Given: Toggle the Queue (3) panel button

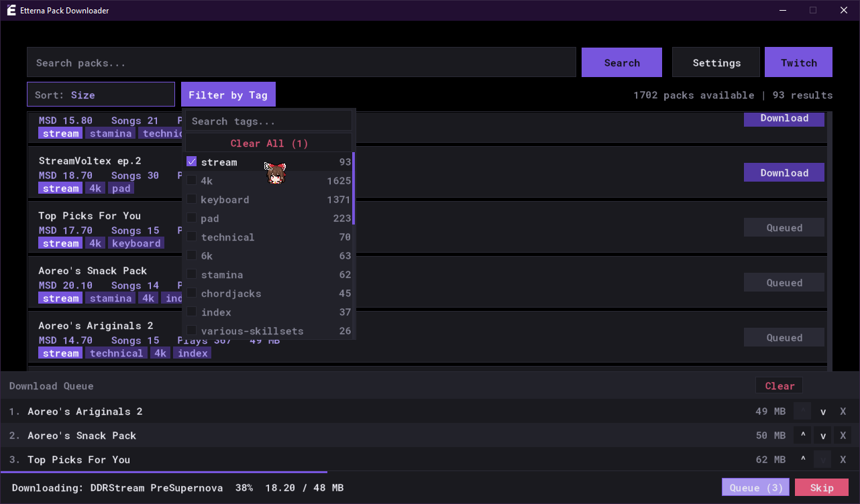Looking at the screenshot, I should pyautogui.click(x=756, y=488).
